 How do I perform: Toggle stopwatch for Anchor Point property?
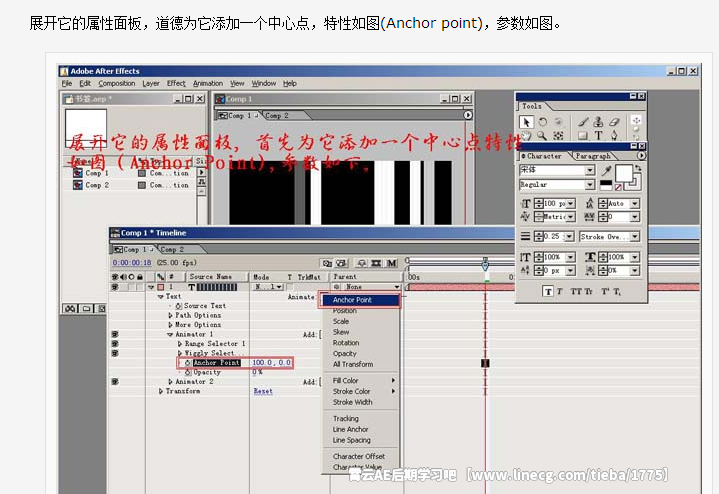coord(188,363)
